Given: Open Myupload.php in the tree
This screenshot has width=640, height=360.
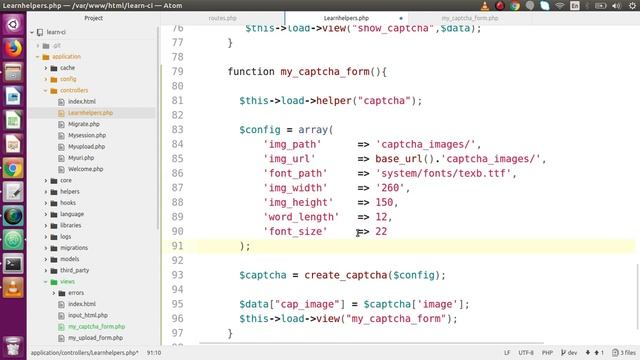Looking at the screenshot, I should (87, 147).
